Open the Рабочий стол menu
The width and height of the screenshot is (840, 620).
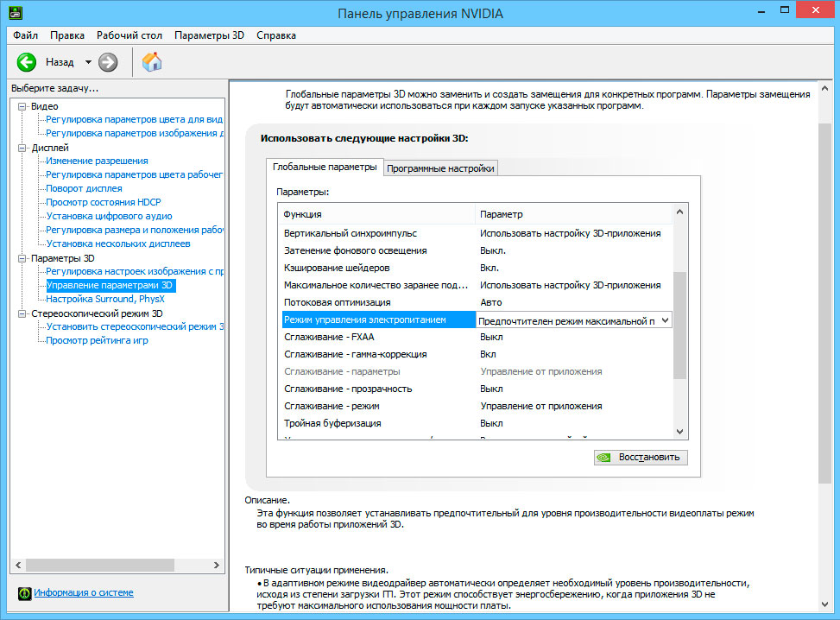129,35
